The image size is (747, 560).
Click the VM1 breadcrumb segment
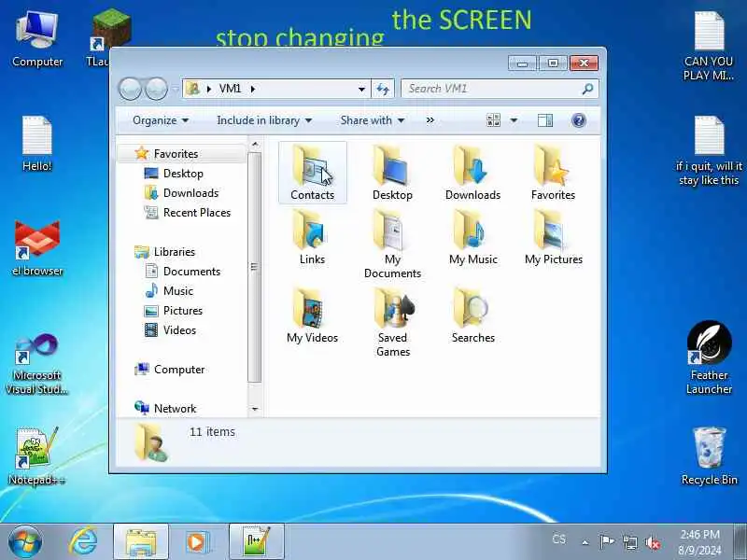[230, 89]
